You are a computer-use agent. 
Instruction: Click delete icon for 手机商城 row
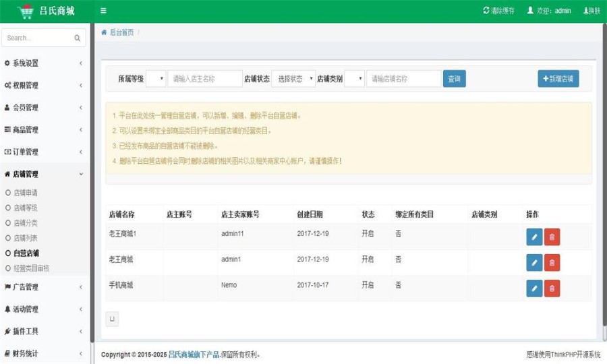pos(552,289)
